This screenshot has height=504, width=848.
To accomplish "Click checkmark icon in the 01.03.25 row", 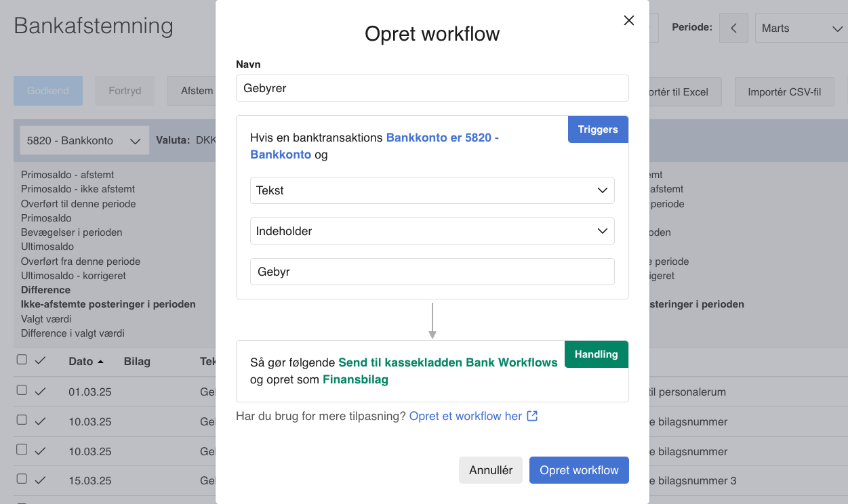I will [x=40, y=391].
